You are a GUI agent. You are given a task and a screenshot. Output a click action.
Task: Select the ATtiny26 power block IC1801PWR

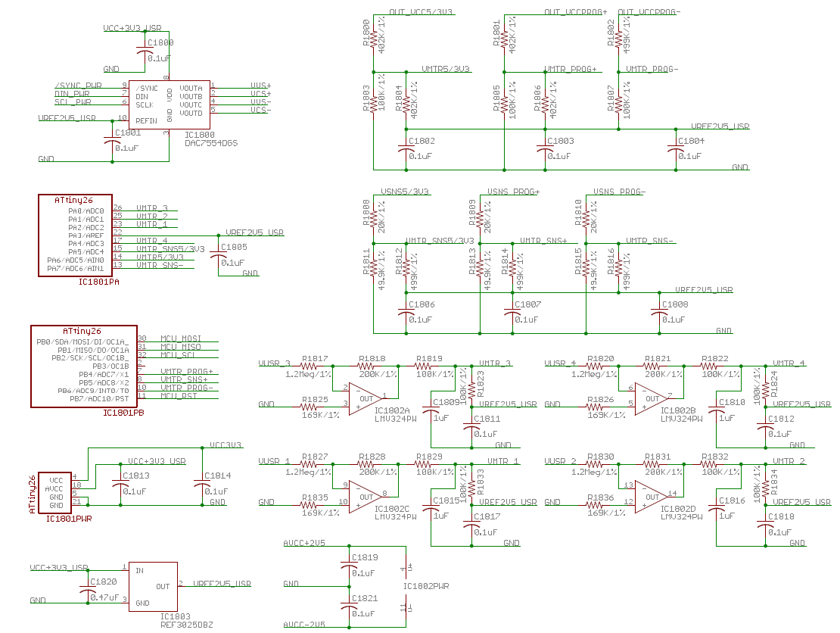point(55,493)
